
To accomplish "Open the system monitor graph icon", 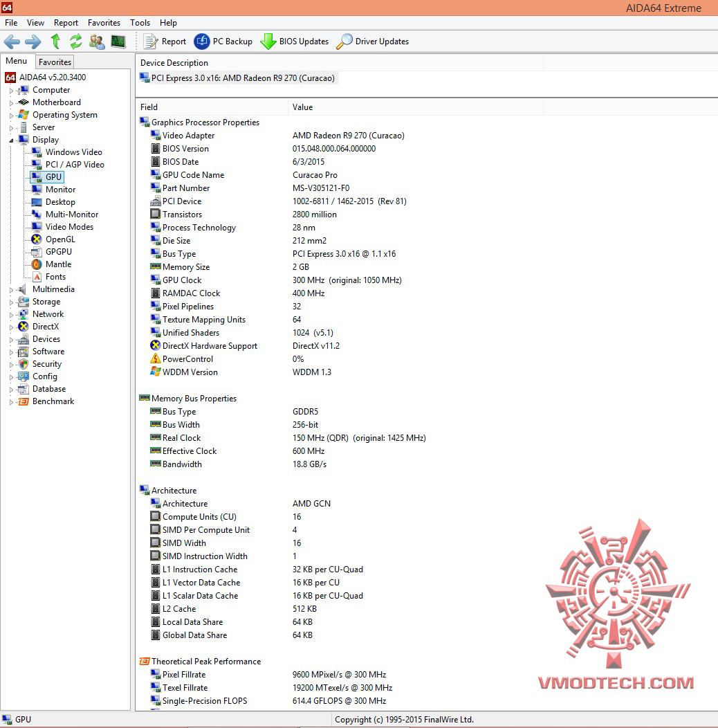I will click(118, 42).
